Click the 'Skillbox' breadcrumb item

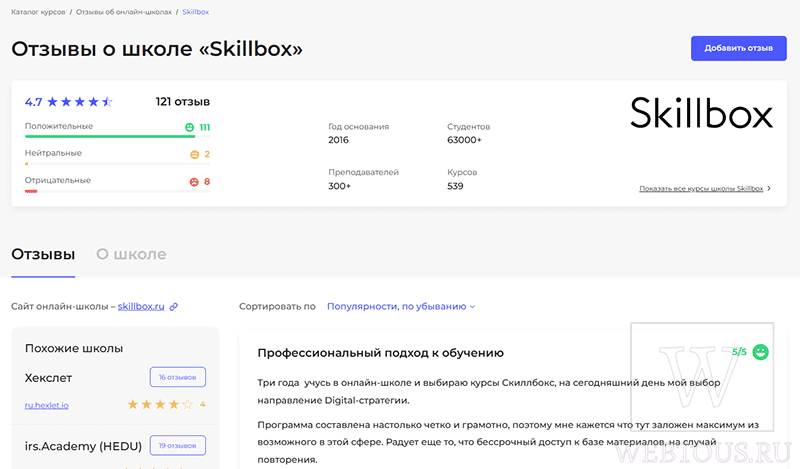[195, 12]
